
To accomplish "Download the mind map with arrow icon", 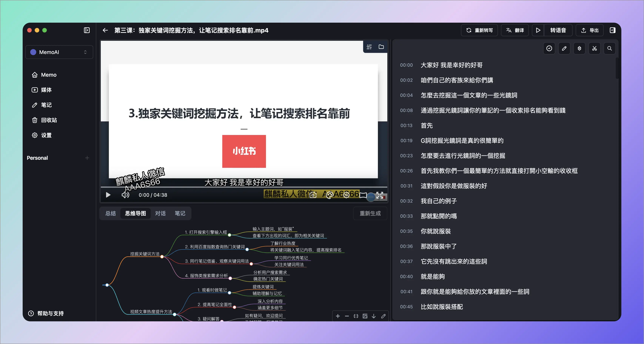I will 374,316.
